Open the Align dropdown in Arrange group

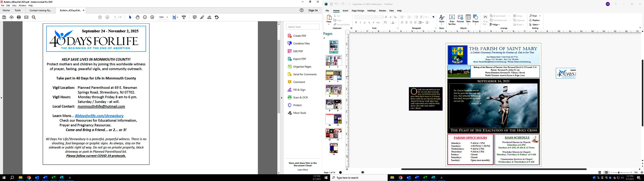(x=495, y=25)
